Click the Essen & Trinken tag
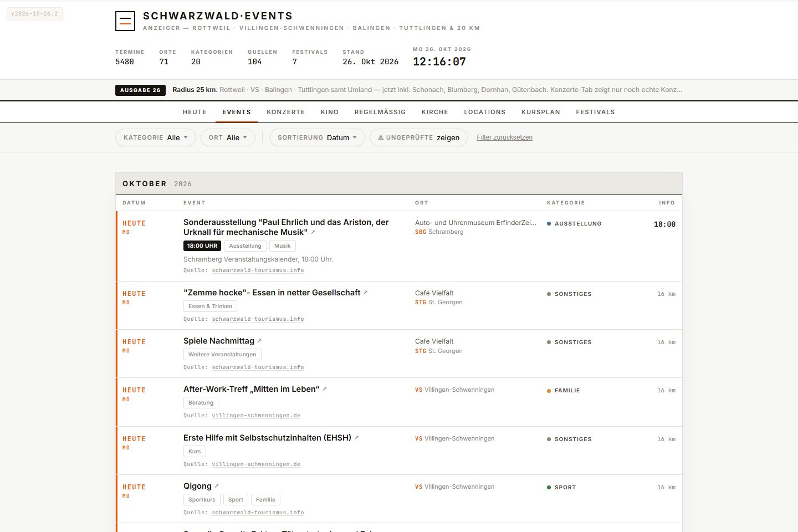The width and height of the screenshot is (798, 532). (211, 306)
